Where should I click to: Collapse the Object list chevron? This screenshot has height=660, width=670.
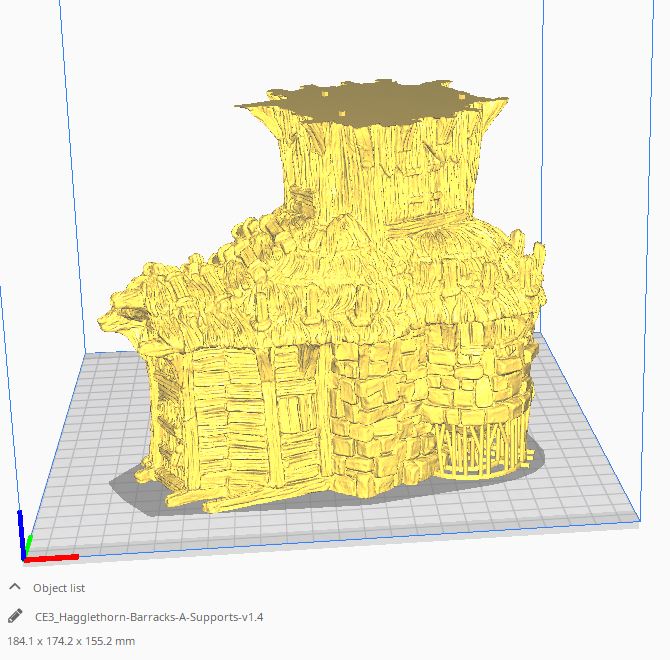tap(14, 587)
